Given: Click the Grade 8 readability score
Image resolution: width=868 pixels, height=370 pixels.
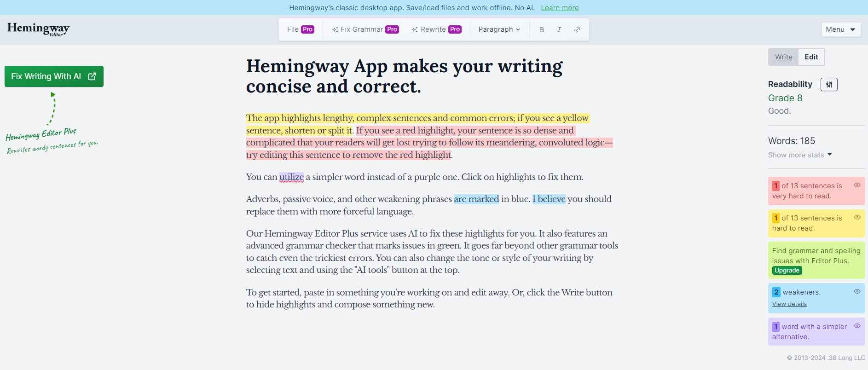Looking at the screenshot, I should click(x=785, y=98).
